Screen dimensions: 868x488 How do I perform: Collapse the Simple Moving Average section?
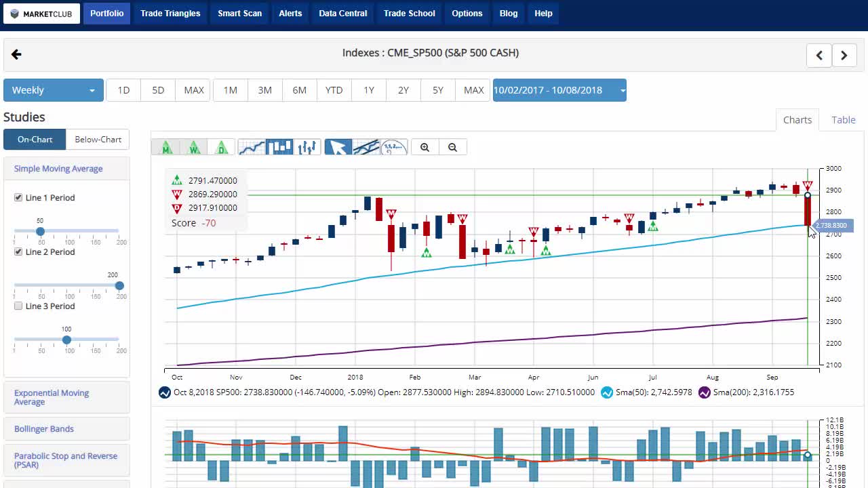[x=66, y=169]
